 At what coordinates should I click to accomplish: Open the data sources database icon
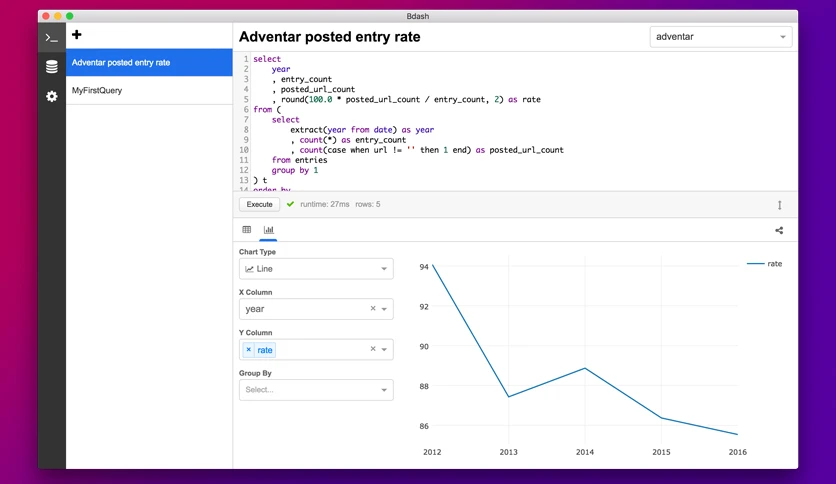click(x=51, y=67)
